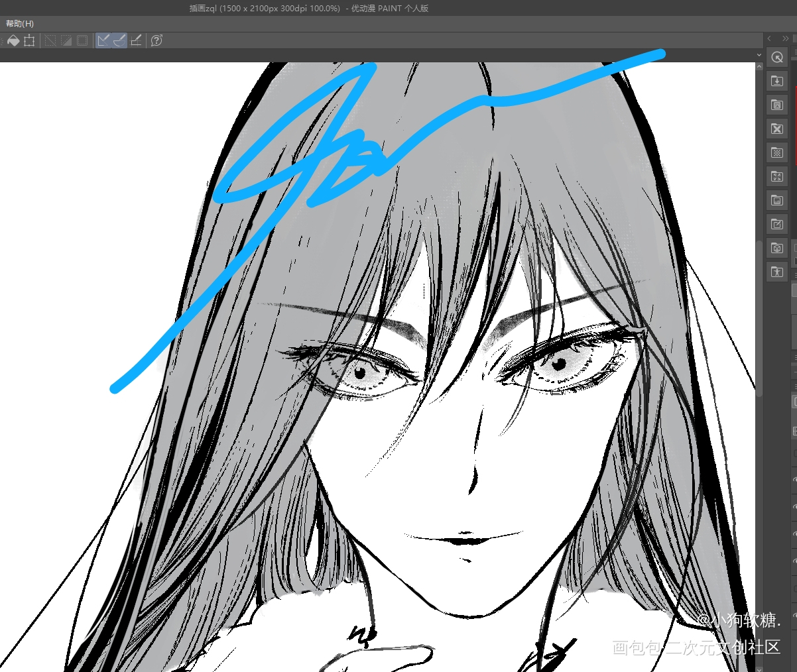The height and width of the screenshot is (672, 797).
Task: Click the canvas vertical scrollbar thumb
Action: (x=759, y=318)
